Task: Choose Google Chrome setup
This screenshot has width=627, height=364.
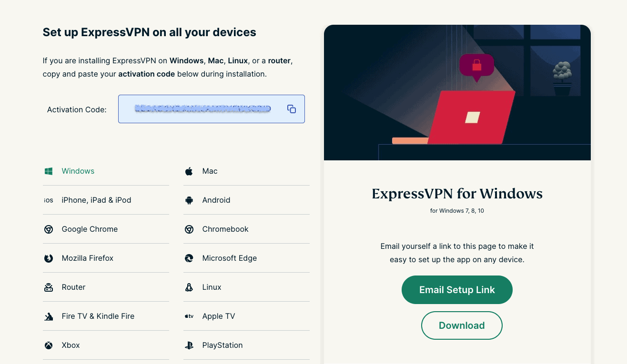Action: [x=106, y=229]
